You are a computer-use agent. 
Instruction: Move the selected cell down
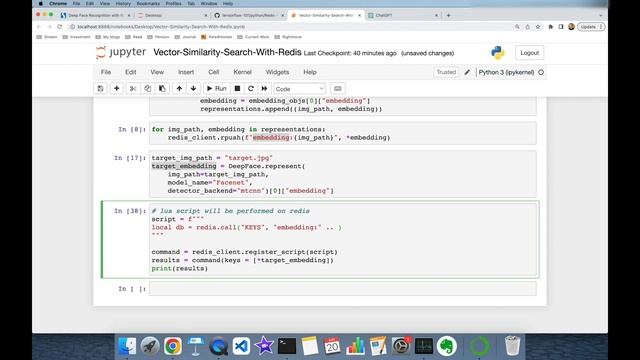[193, 89]
